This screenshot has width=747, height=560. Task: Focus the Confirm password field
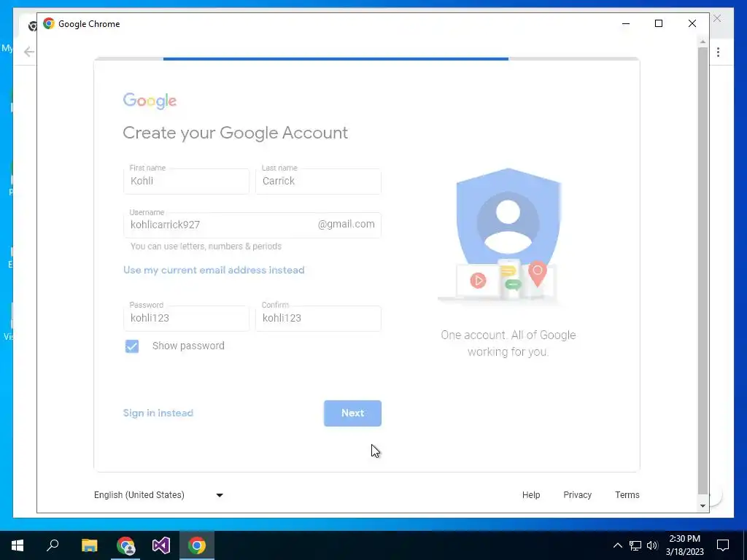coord(318,318)
